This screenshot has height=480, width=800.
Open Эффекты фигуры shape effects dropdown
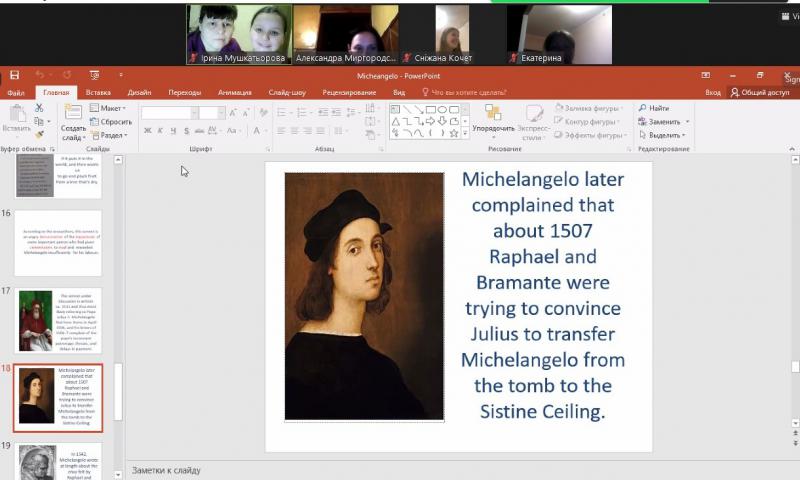(x=591, y=135)
